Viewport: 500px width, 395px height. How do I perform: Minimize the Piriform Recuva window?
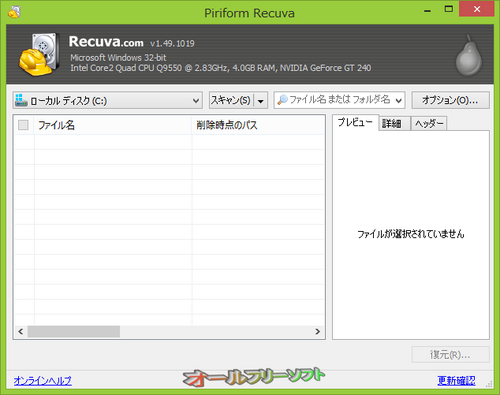(x=427, y=10)
